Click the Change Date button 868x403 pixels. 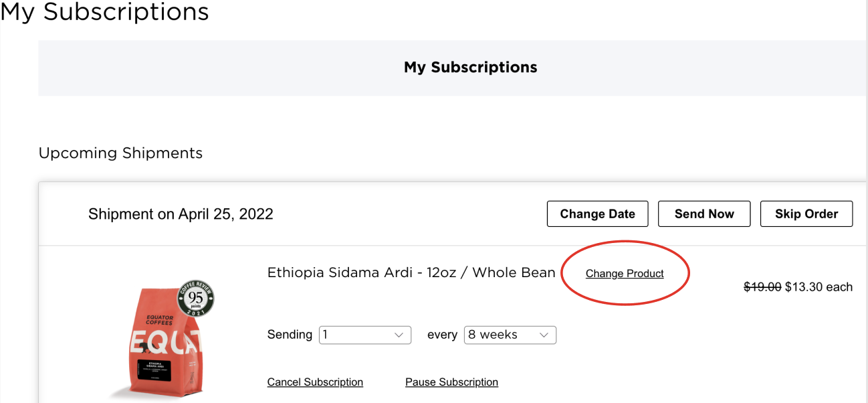tap(597, 214)
